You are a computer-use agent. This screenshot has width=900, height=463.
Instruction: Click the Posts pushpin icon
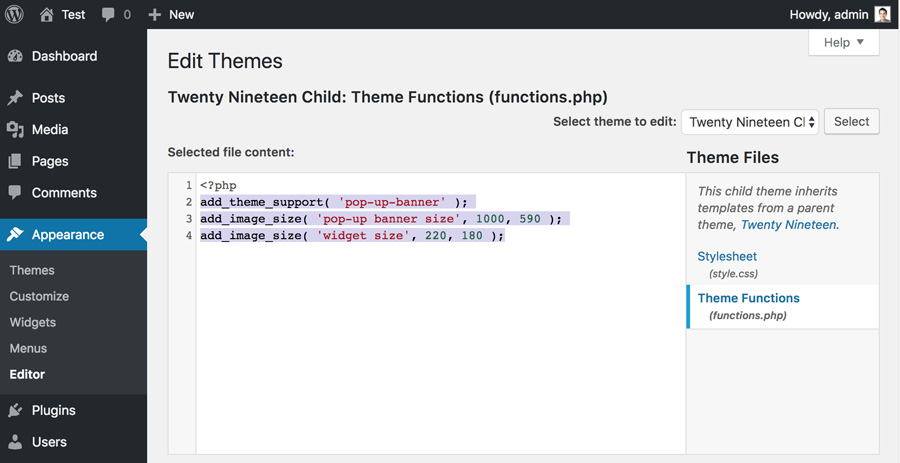[15, 98]
